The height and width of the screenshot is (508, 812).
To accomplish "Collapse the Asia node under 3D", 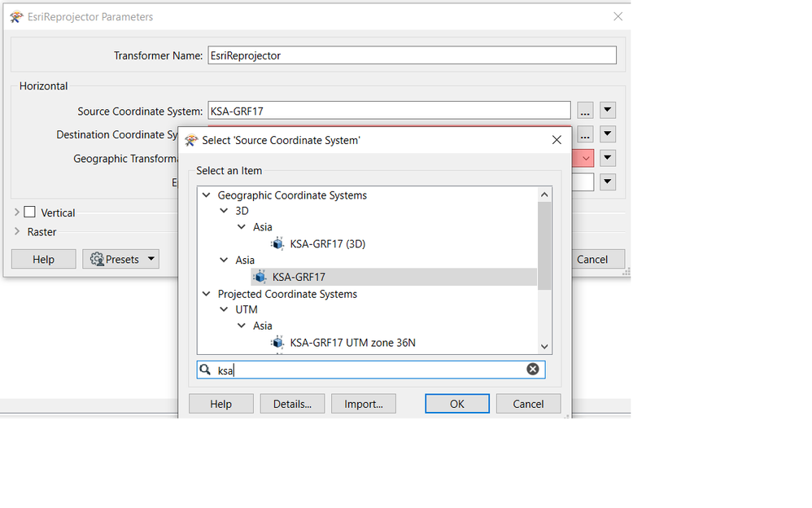I will coord(242,226).
